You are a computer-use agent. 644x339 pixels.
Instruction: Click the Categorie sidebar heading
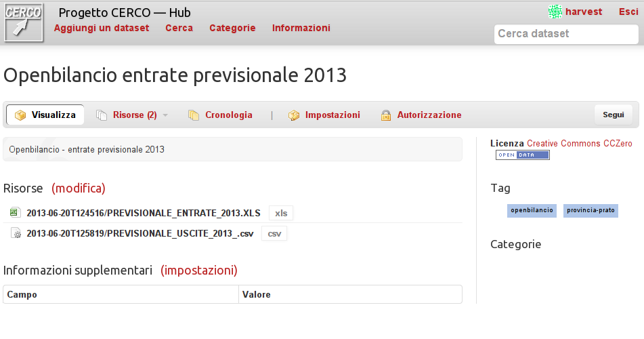click(x=515, y=244)
